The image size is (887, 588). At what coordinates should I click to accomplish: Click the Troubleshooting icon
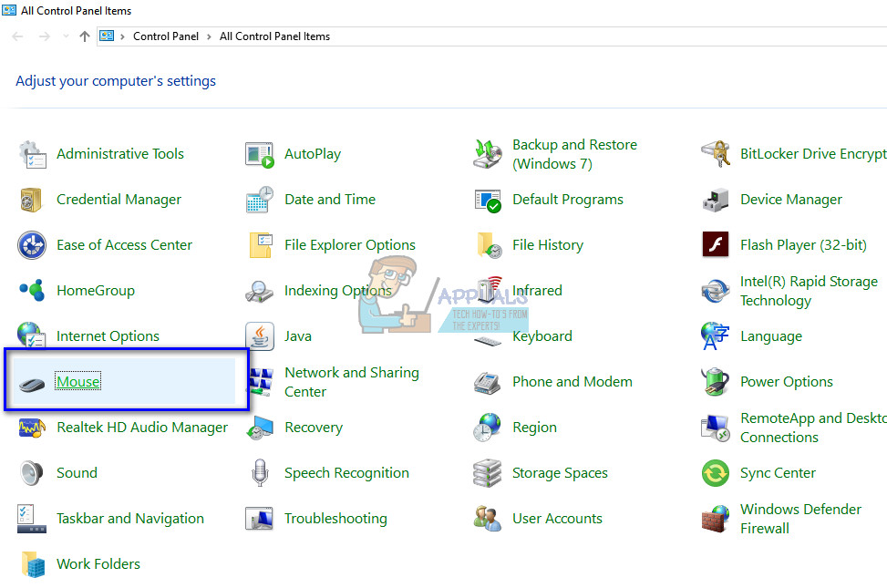click(x=260, y=519)
